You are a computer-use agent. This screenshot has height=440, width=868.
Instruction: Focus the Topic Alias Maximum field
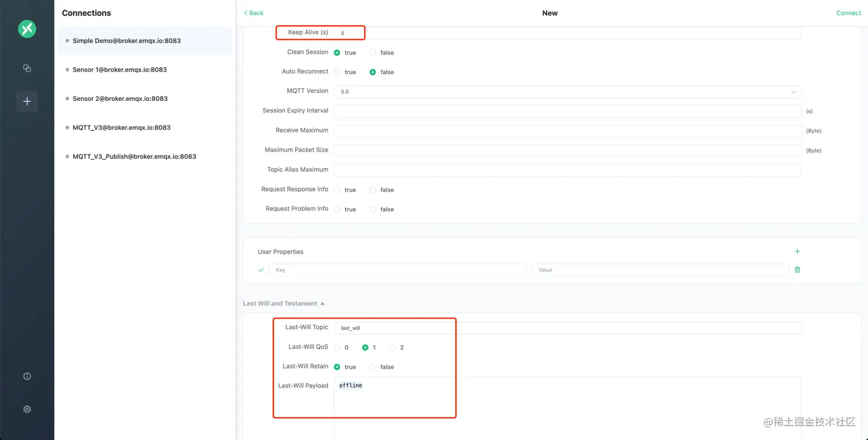tap(567, 170)
